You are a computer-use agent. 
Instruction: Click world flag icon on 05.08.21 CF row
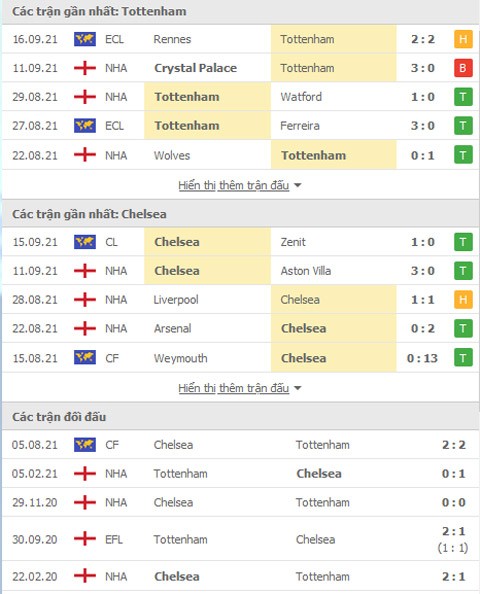[85, 445]
